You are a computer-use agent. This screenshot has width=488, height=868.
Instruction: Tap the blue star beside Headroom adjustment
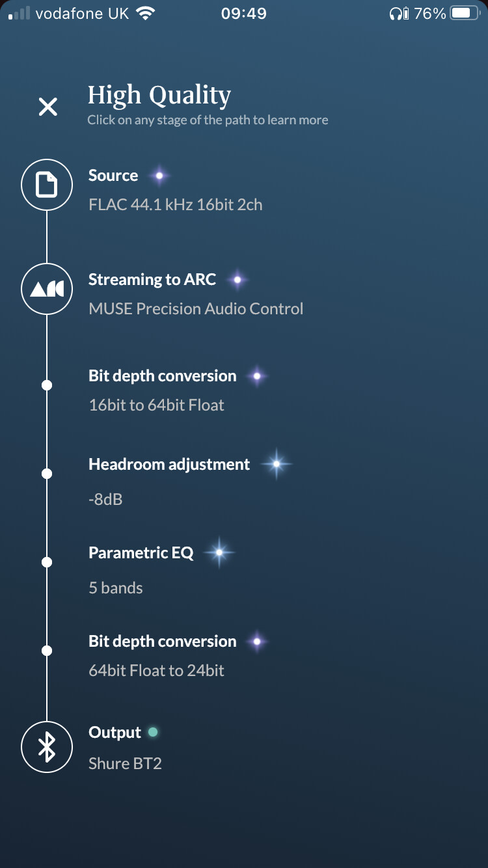(x=277, y=464)
